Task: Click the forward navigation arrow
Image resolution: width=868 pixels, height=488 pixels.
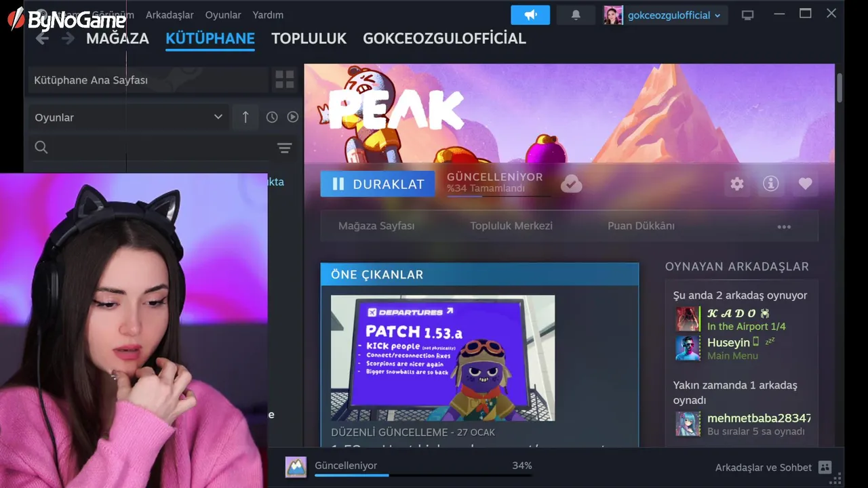Action: (x=68, y=39)
